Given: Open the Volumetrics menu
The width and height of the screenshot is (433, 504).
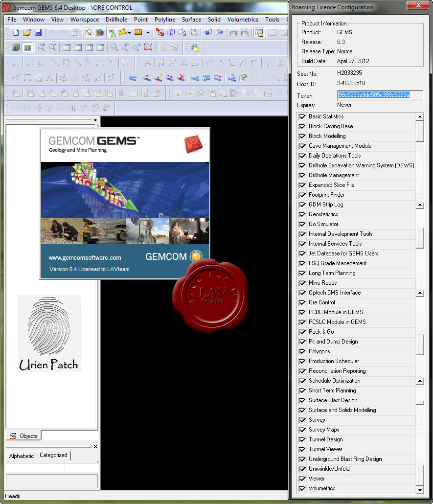Looking at the screenshot, I should point(243,20).
